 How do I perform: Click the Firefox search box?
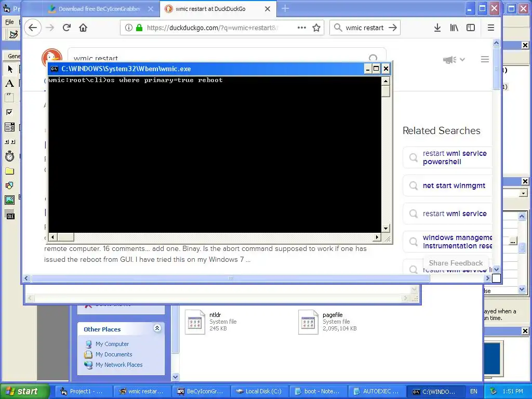click(365, 28)
